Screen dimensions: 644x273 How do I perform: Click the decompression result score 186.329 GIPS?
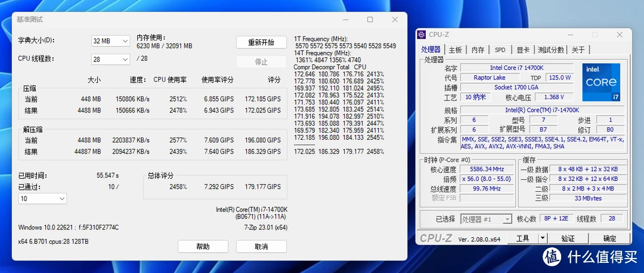[x=263, y=152]
